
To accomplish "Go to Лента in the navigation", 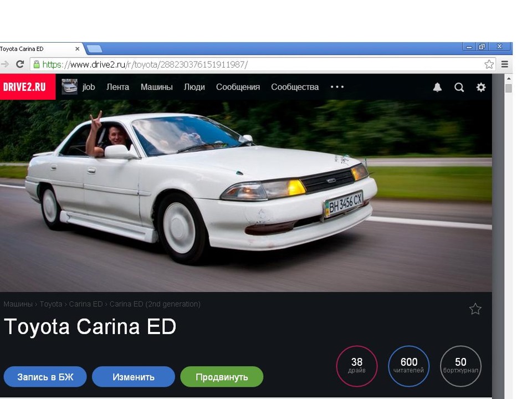I will tap(117, 87).
